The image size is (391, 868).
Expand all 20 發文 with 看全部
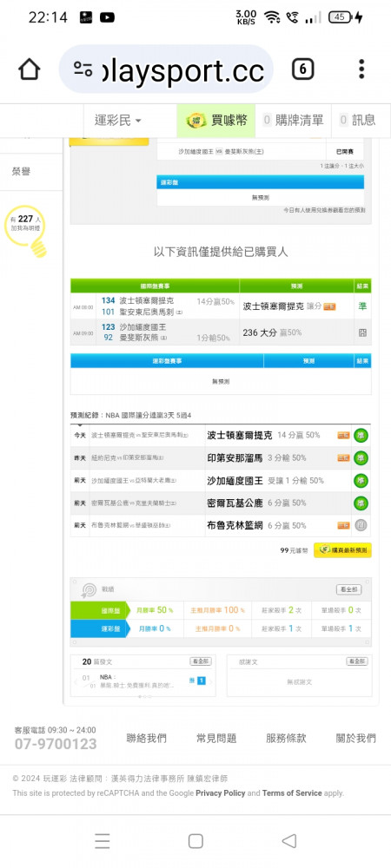click(x=201, y=661)
